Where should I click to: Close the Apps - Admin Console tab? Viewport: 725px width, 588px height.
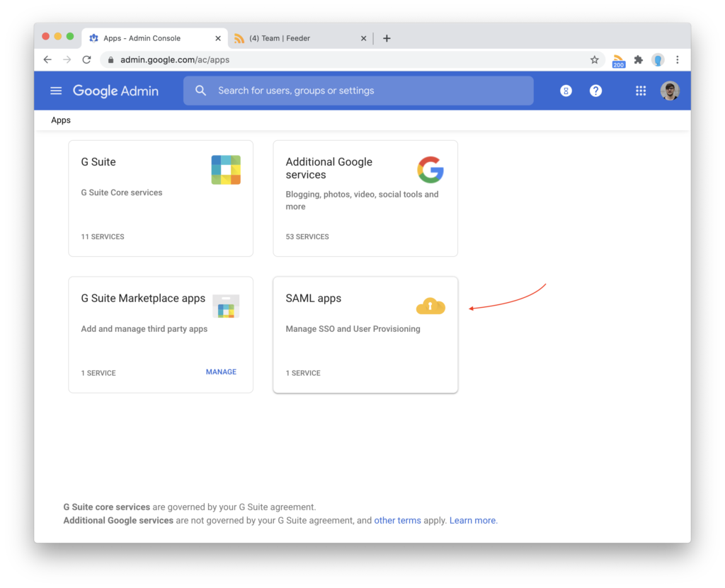point(218,38)
